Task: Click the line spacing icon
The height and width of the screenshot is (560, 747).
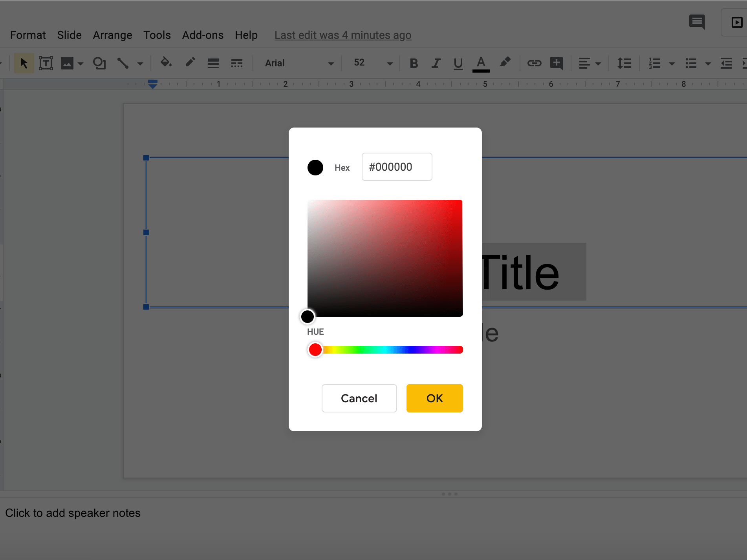Action: tap(624, 63)
